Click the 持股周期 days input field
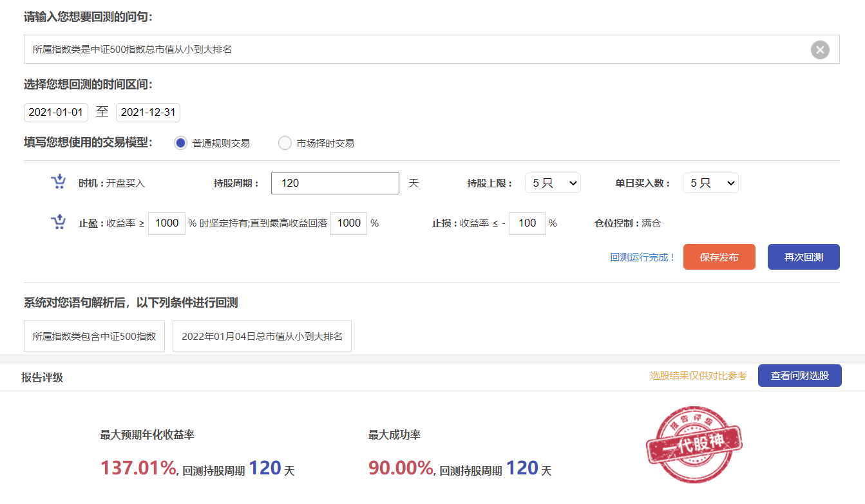This screenshot has height=504, width=865. pyautogui.click(x=335, y=183)
